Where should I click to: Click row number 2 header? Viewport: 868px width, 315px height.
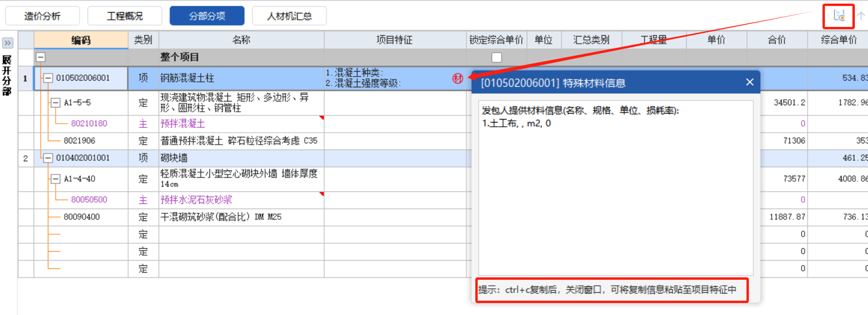coord(26,158)
